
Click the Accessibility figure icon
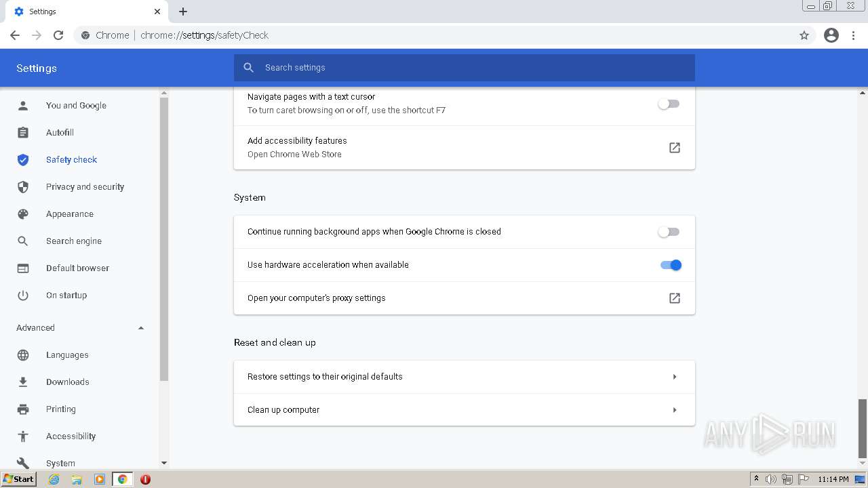(23, 436)
